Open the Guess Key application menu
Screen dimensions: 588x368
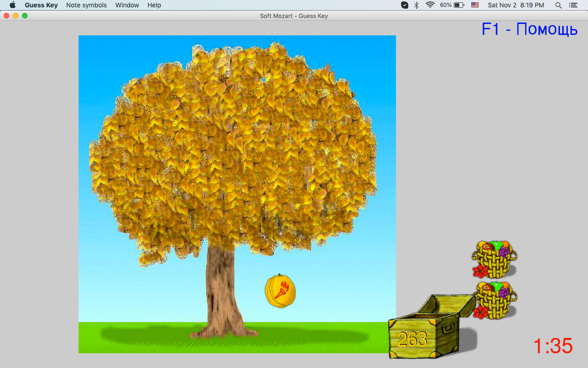(x=41, y=5)
